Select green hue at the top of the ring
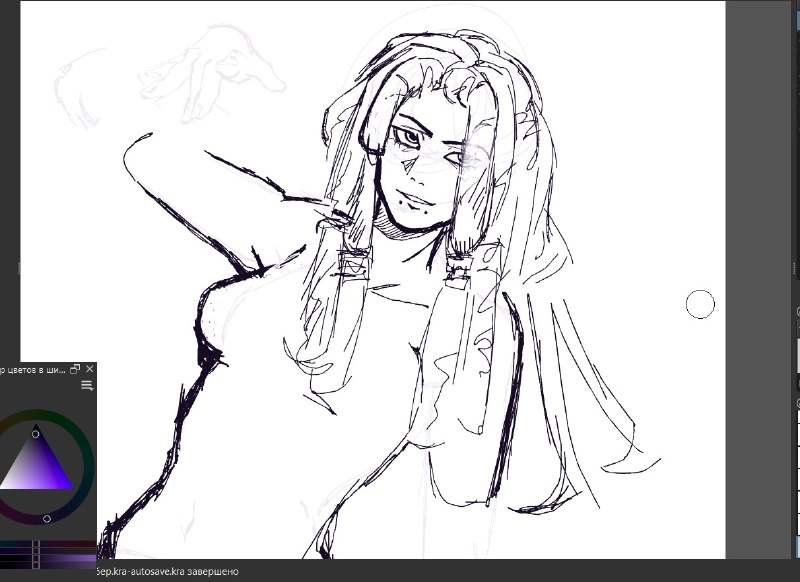Viewport: 800px width, 582px height. click(x=36, y=416)
